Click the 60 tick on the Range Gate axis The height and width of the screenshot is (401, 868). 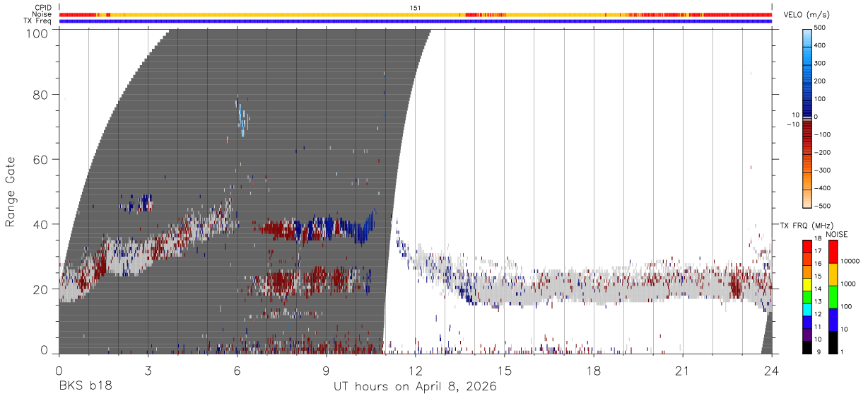point(40,160)
